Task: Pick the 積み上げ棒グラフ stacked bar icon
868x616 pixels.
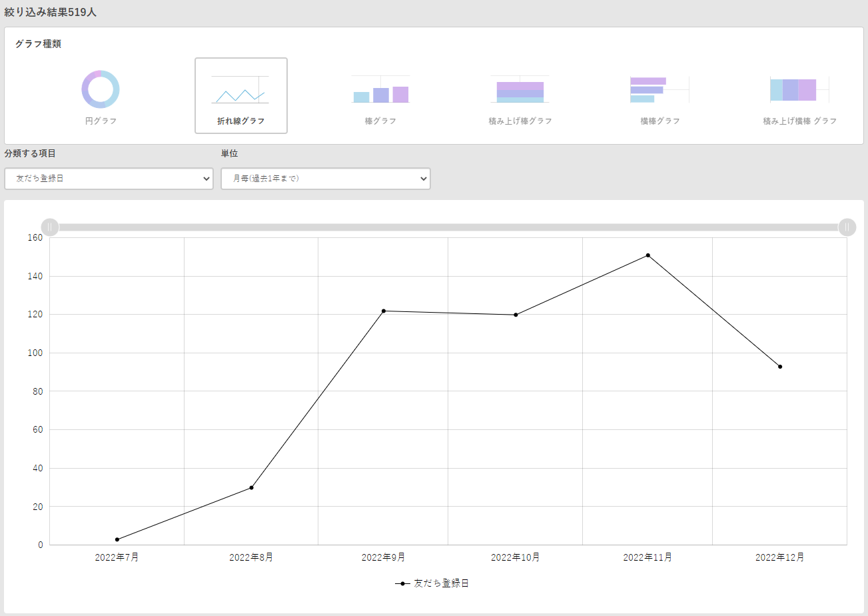Action: [520, 89]
